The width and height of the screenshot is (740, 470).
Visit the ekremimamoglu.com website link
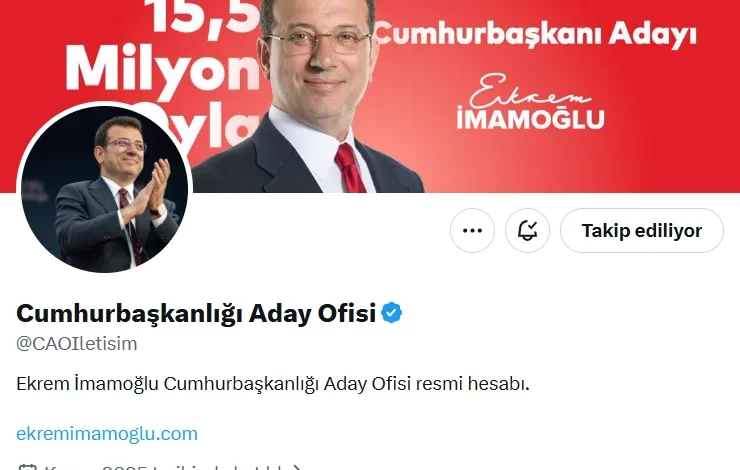pyautogui.click(x=107, y=434)
